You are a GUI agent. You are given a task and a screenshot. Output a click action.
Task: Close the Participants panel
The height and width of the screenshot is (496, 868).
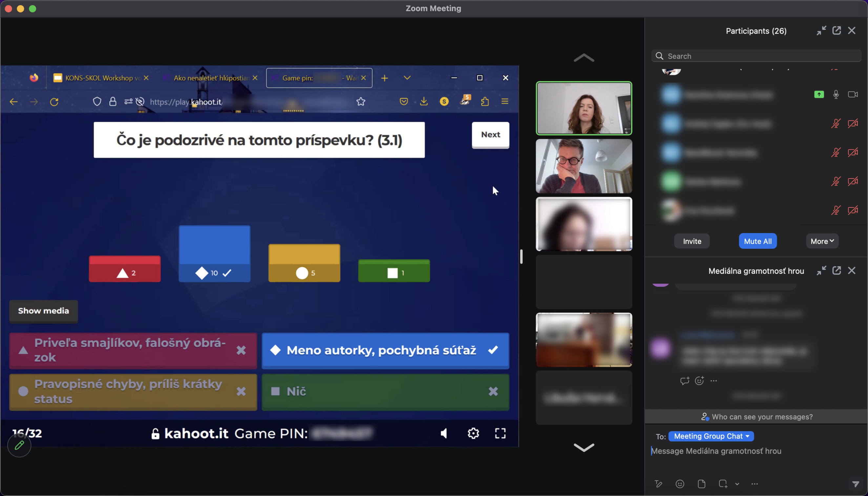pos(852,31)
